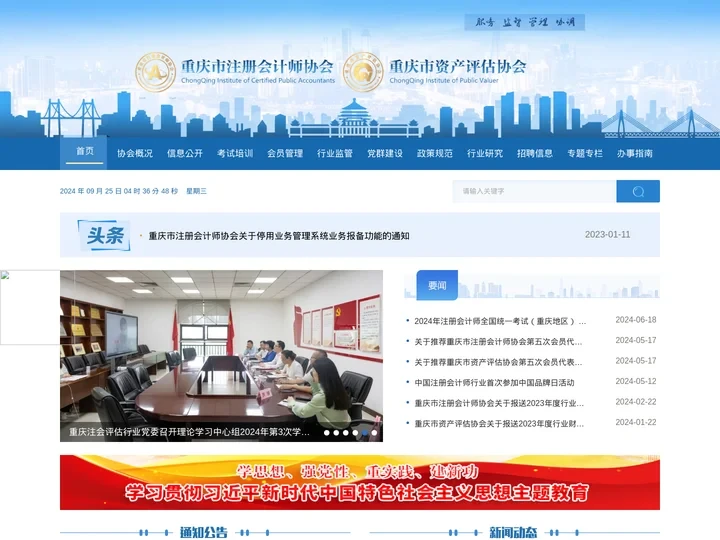This screenshot has width=720, height=540.
Task: Open 会员管理 in navigation bar
Action: point(285,153)
